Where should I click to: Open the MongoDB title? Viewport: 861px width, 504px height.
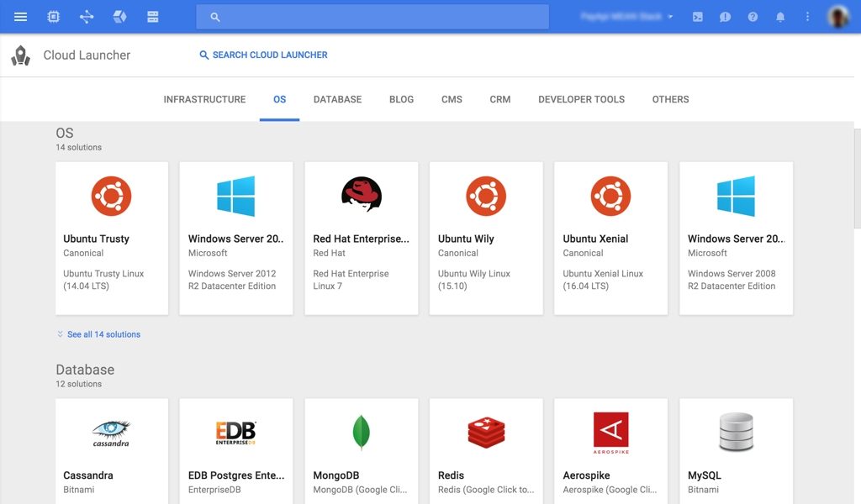tap(336, 475)
